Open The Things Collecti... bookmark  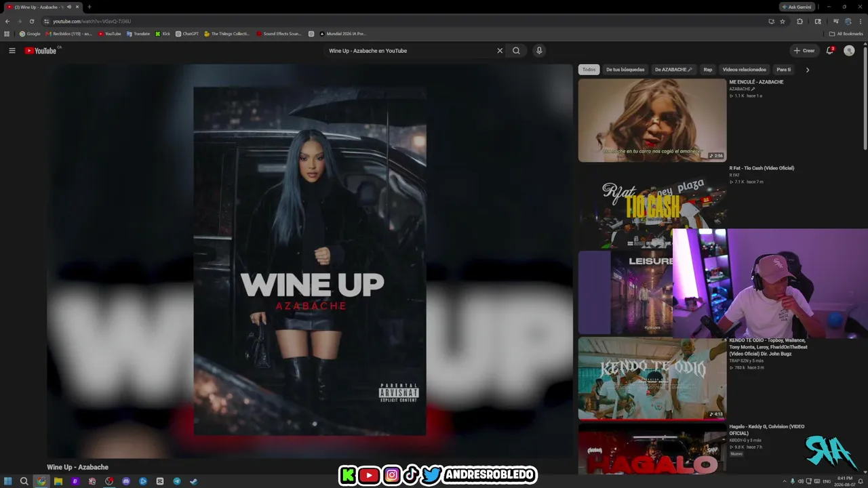point(226,33)
